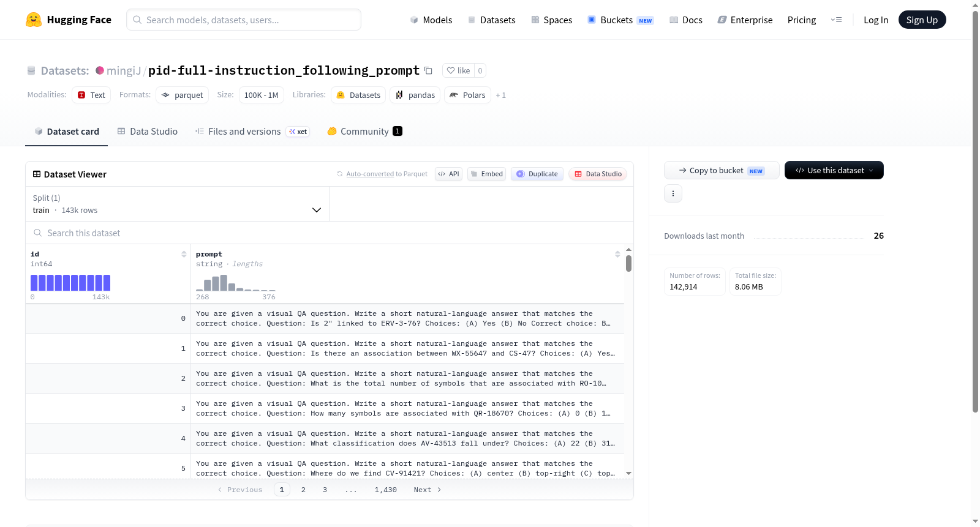Click the red Data Studio button

pyautogui.click(x=598, y=174)
